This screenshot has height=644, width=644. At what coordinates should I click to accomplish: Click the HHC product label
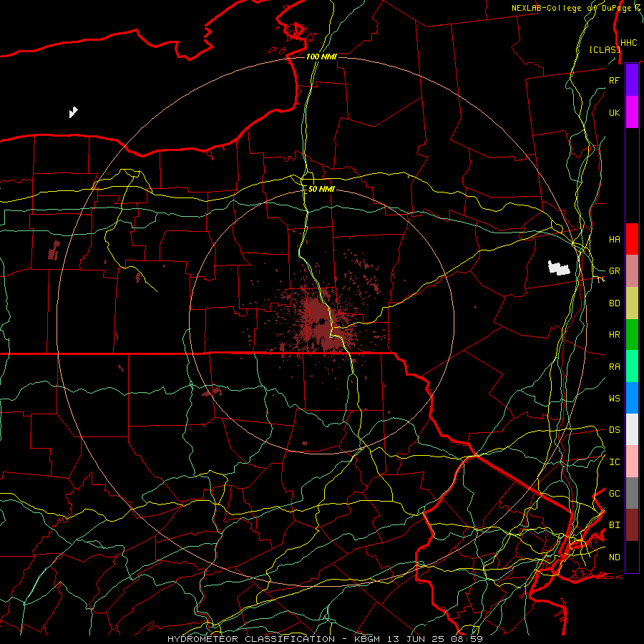tap(629, 43)
